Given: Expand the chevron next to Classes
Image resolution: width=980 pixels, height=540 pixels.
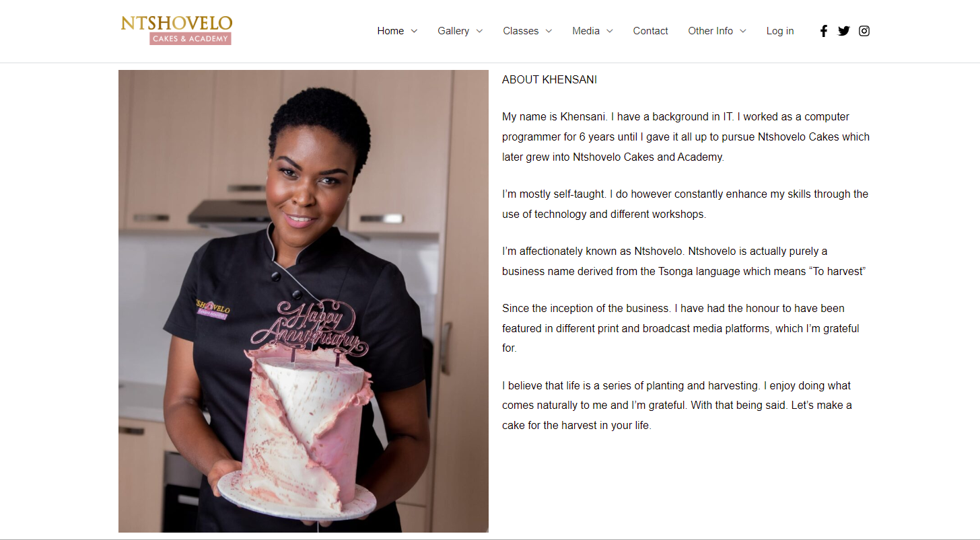Looking at the screenshot, I should tap(549, 31).
